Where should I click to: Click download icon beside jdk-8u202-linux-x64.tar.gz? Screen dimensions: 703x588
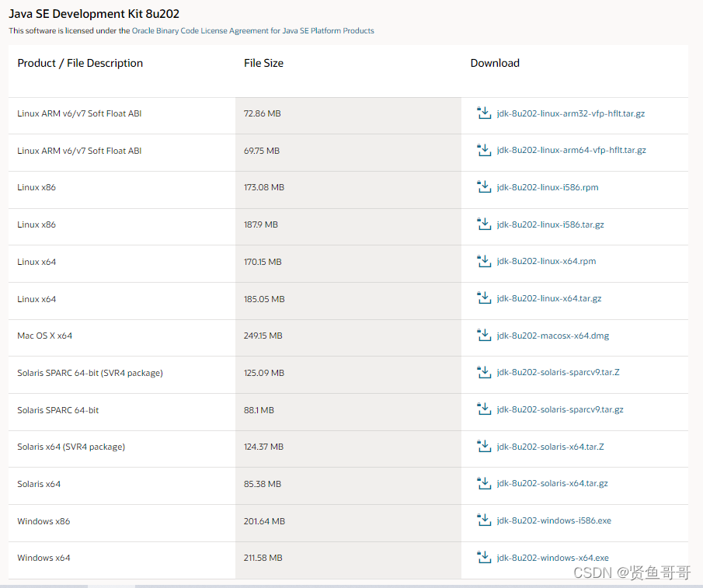[484, 298]
